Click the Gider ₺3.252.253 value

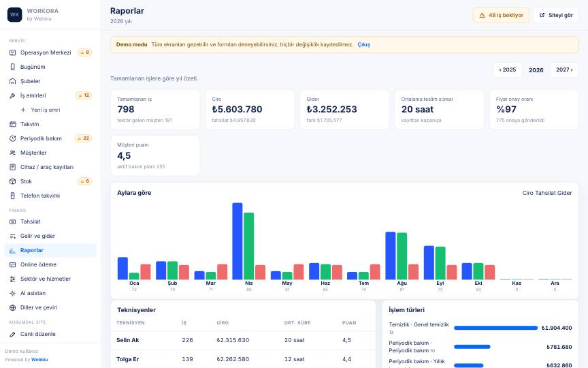point(332,109)
